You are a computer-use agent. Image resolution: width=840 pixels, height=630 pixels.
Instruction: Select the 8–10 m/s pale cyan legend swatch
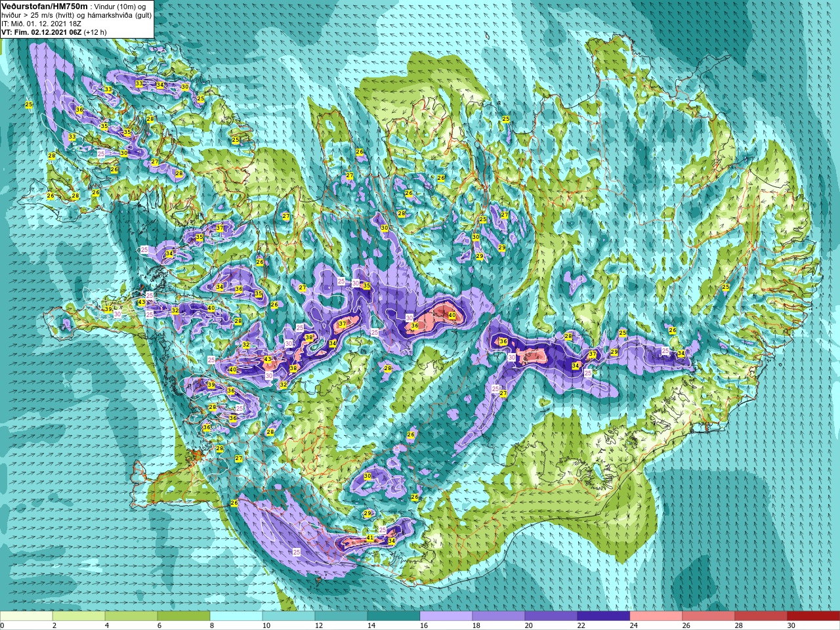click(236, 616)
